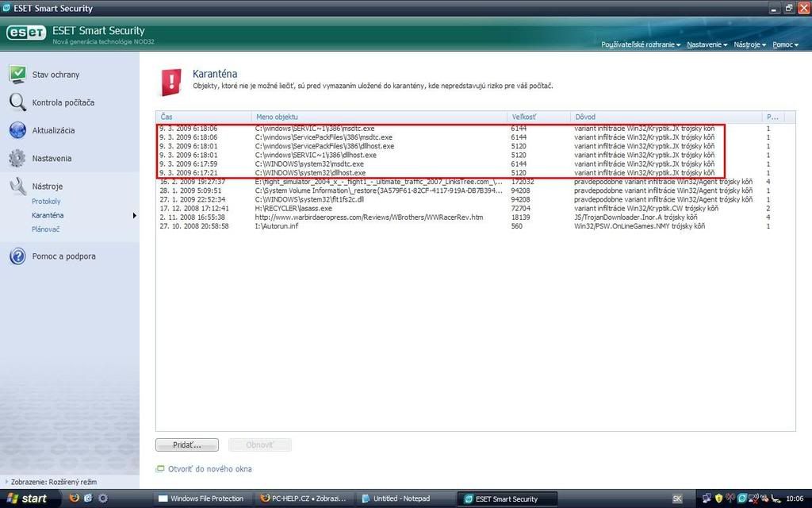
Task: Open the Pomoc a podpora question-mark icon
Action: tap(17, 256)
